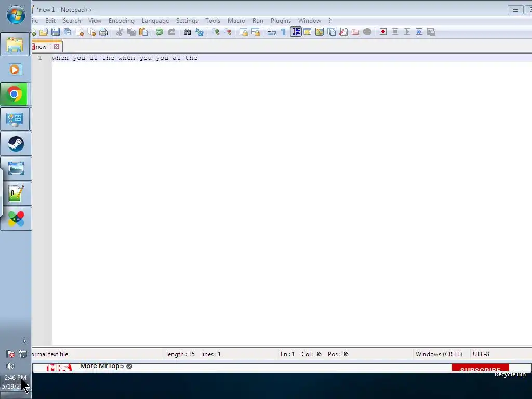Open the Plugins menu
532x399 pixels.
(281, 21)
